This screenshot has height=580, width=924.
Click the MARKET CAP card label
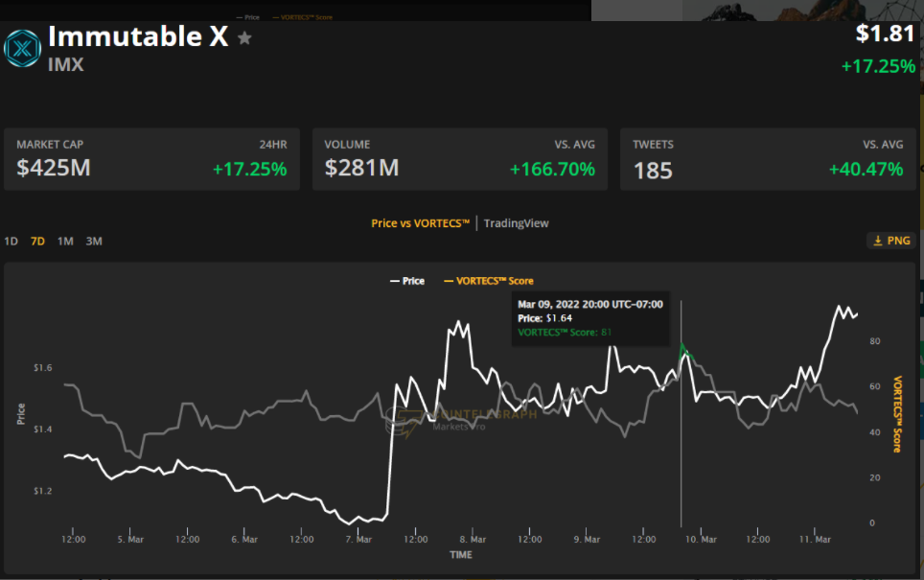point(50,145)
